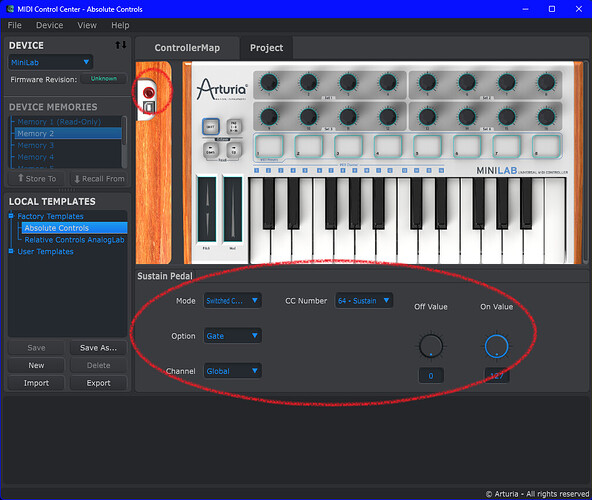Screen dimensions: 592x500
Task: Click the Octave up button
Action: (x=234, y=151)
